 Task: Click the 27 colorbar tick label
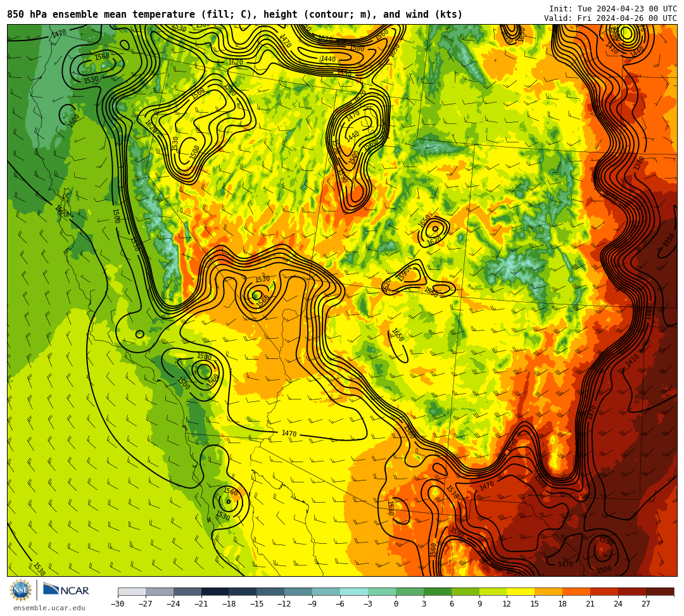pyautogui.click(x=646, y=604)
